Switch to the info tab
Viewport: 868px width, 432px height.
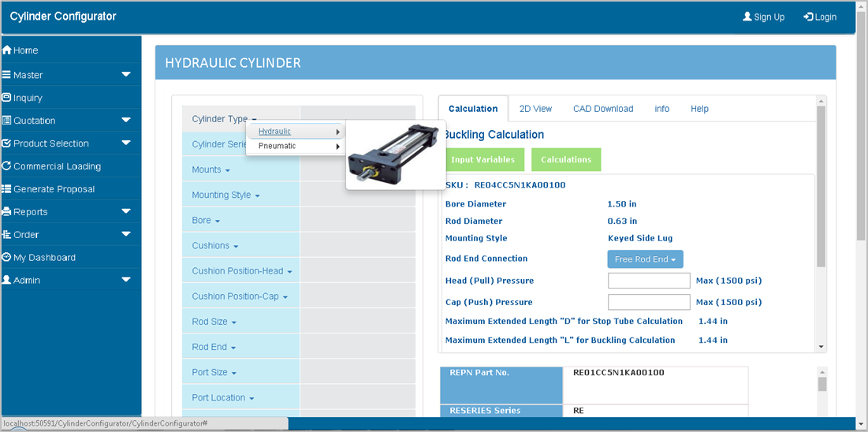pyautogui.click(x=662, y=109)
